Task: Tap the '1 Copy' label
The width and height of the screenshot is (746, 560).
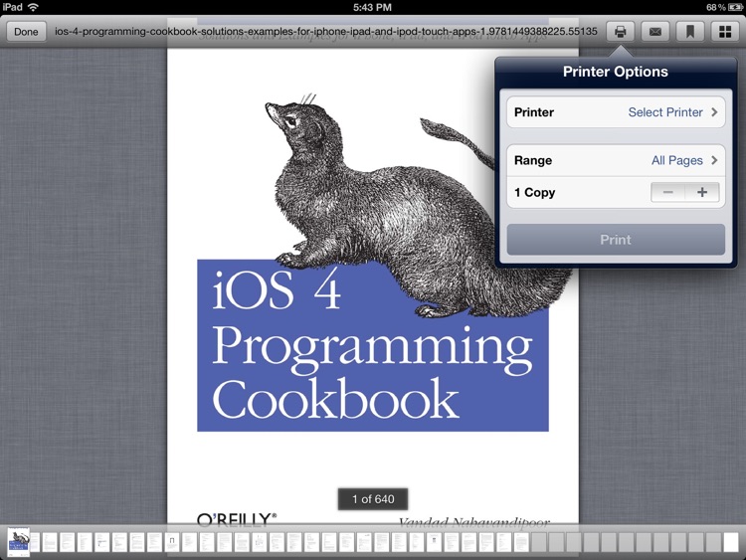Action: tap(535, 192)
